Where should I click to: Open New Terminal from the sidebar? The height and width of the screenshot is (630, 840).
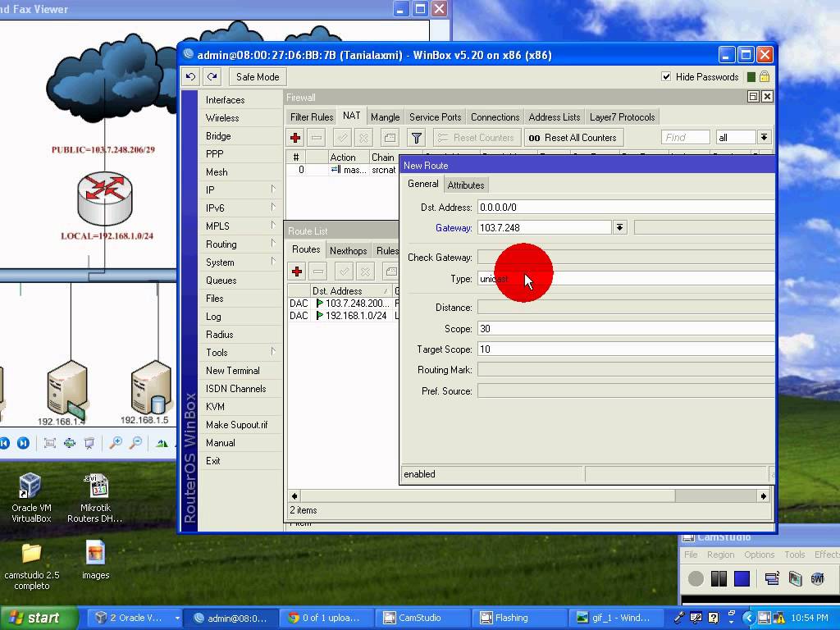[232, 371]
